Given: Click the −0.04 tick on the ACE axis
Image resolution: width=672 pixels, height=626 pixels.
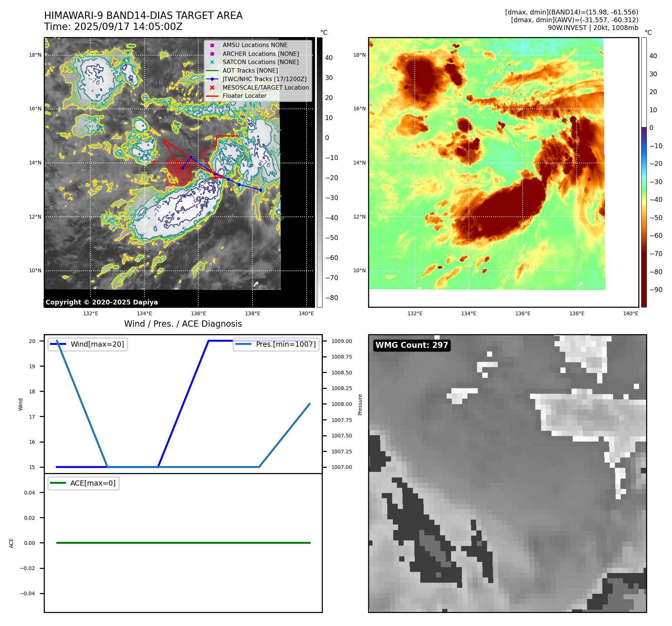Looking at the screenshot, I should (27, 593).
